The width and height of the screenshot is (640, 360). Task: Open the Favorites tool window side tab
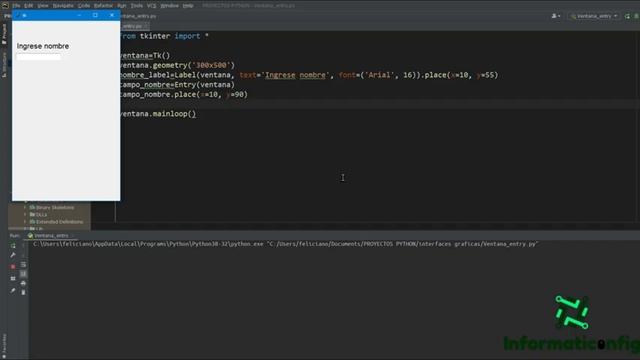tap(4, 345)
